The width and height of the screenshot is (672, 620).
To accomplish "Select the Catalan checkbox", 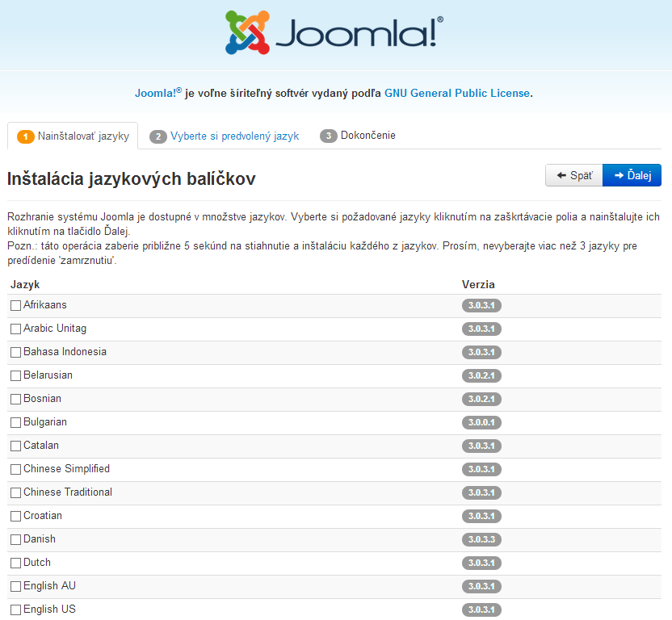I will [16, 446].
